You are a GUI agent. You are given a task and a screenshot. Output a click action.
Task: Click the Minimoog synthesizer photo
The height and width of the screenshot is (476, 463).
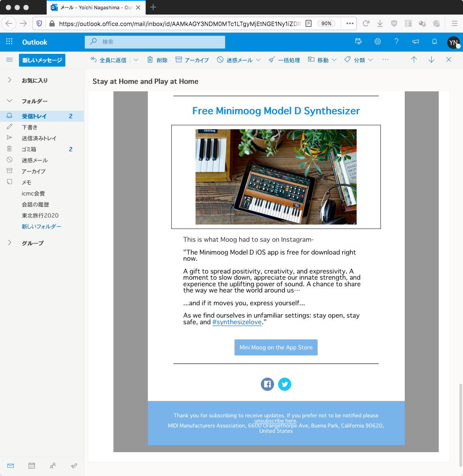pyautogui.click(x=276, y=177)
